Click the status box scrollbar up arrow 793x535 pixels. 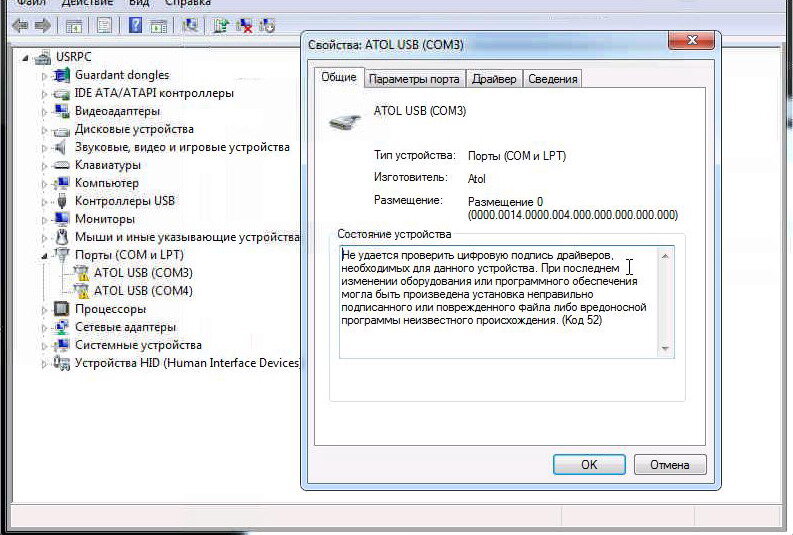665,256
